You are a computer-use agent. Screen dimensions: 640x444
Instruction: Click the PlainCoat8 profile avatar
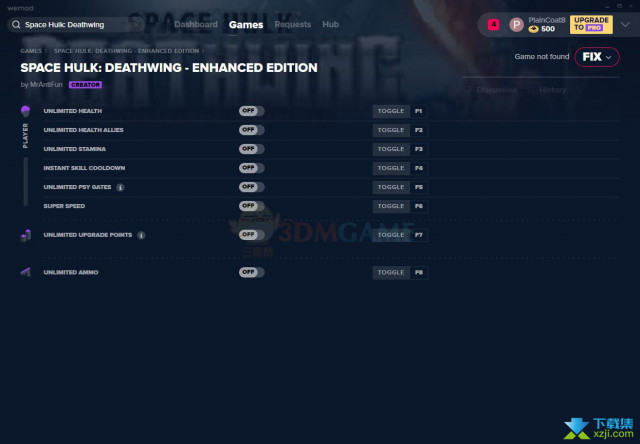(x=516, y=25)
